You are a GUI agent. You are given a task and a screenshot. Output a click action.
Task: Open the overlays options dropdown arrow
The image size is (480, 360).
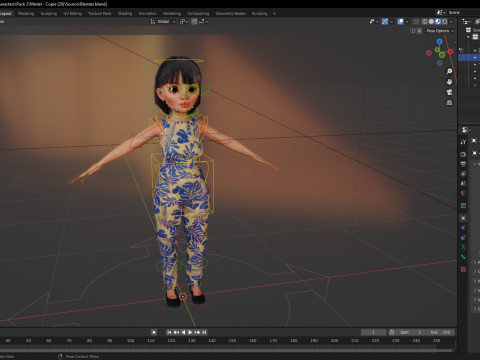[407, 21]
